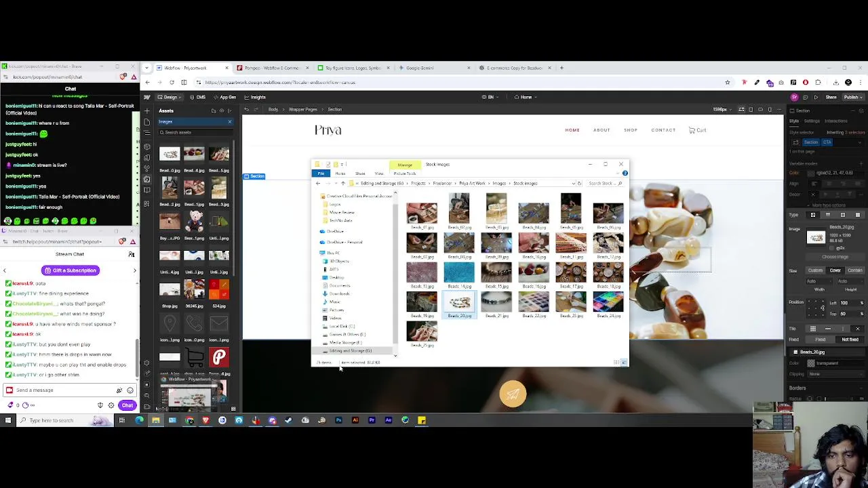Open the View ribbon tab in File Explorer
Screen dimensions: 868x488
pyautogui.click(x=379, y=174)
